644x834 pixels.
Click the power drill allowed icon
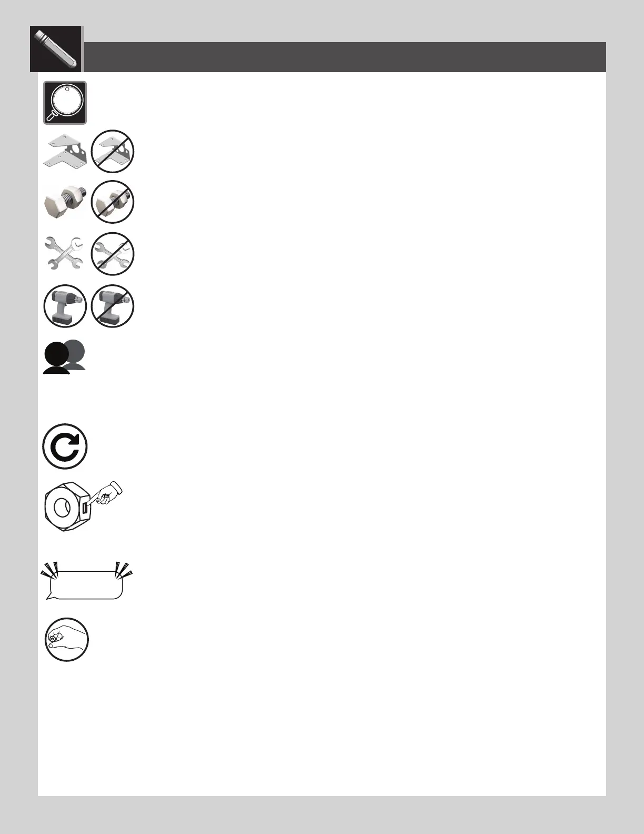pos(65,306)
